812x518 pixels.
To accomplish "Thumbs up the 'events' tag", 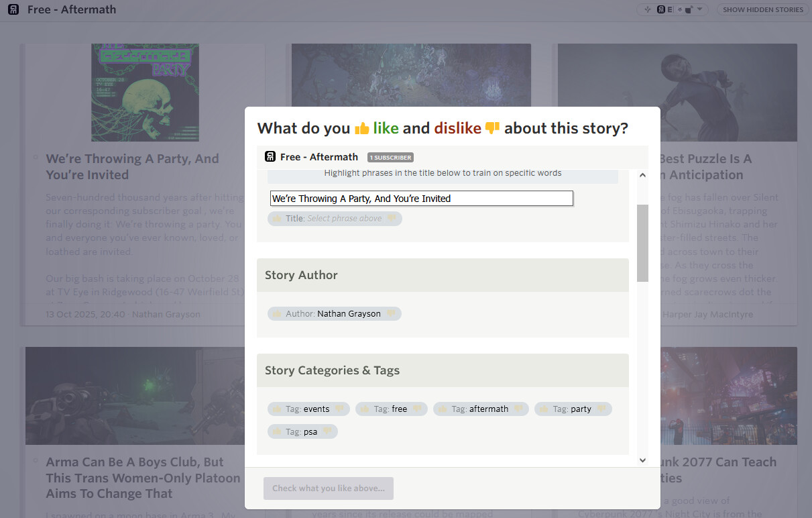I will click(276, 409).
